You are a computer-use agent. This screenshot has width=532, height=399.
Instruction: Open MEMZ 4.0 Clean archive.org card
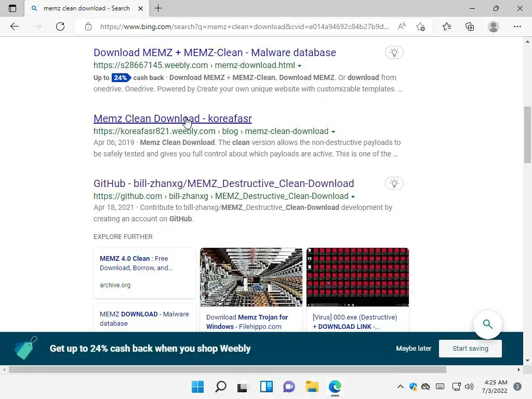[144, 273]
